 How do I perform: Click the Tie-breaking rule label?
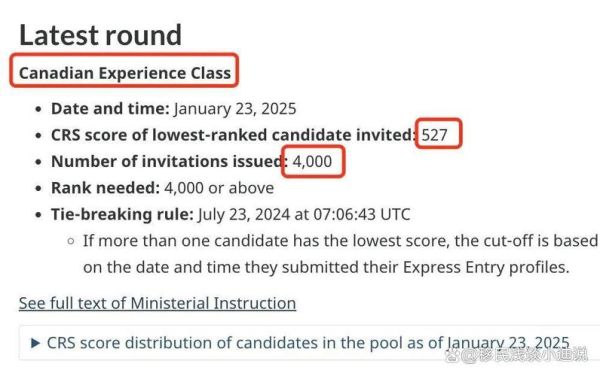pyautogui.click(x=122, y=214)
